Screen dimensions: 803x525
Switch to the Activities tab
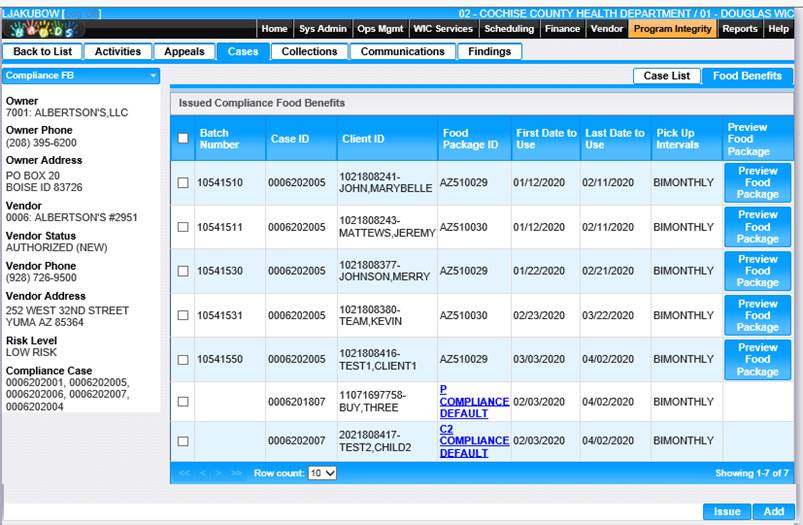(x=118, y=52)
